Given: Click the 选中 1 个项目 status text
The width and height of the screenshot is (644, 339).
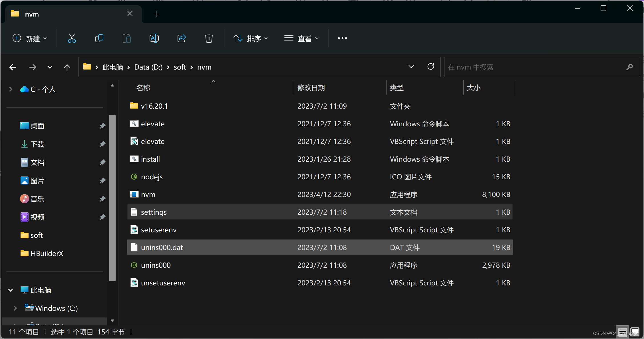Looking at the screenshot, I should pos(72,332).
